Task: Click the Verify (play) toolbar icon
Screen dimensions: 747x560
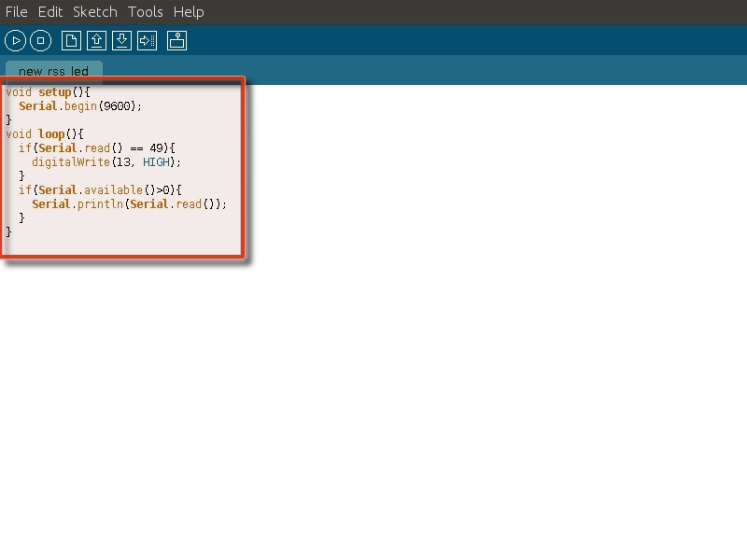Action: click(x=15, y=40)
